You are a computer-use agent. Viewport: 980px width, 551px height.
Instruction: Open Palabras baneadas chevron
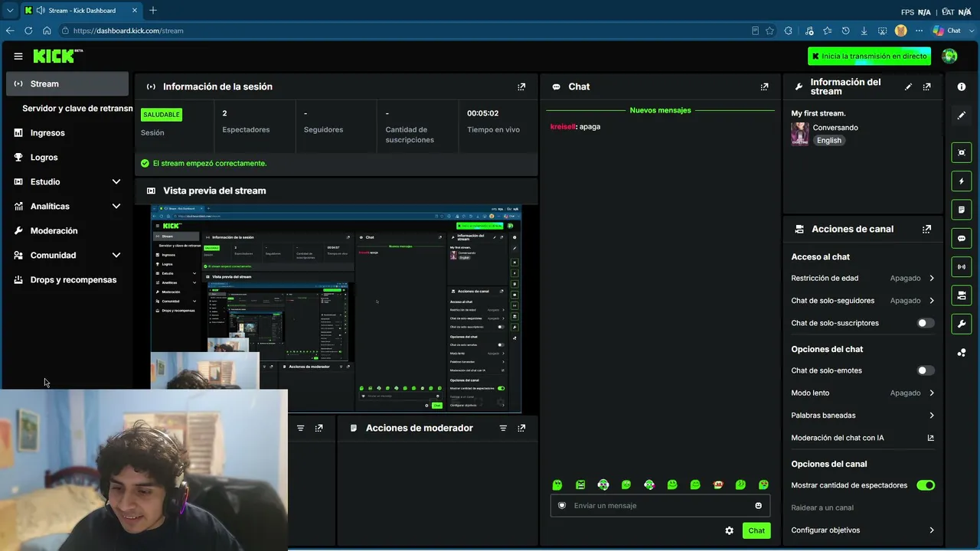(x=932, y=416)
